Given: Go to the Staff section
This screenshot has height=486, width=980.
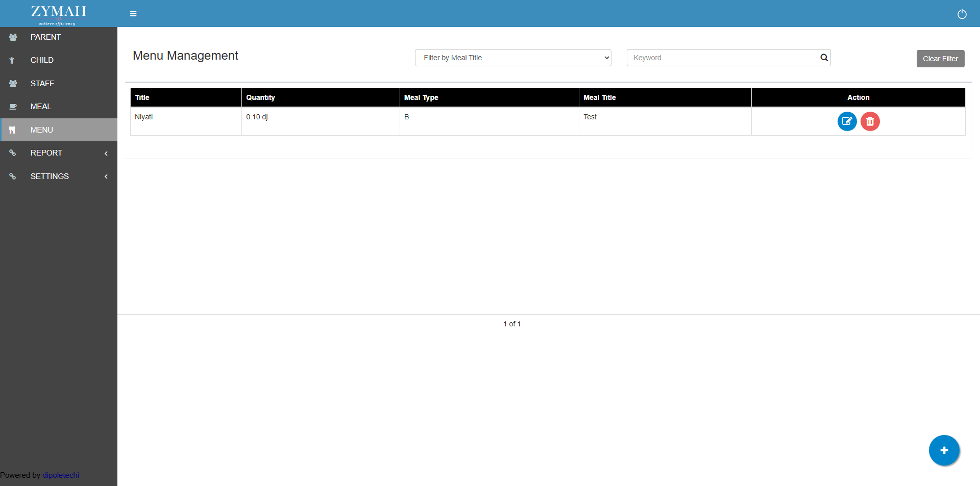Looking at the screenshot, I should click(42, 84).
